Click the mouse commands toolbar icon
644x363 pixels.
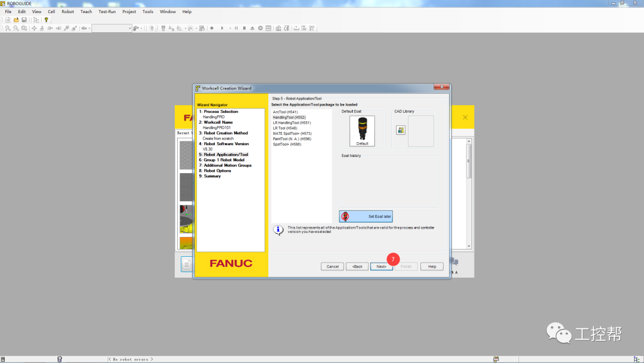coord(151,29)
